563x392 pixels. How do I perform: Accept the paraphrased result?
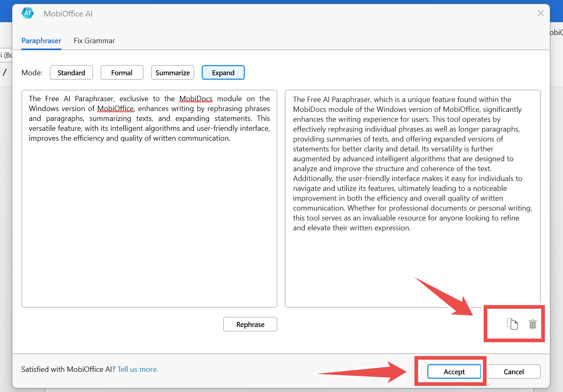tap(454, 371)
